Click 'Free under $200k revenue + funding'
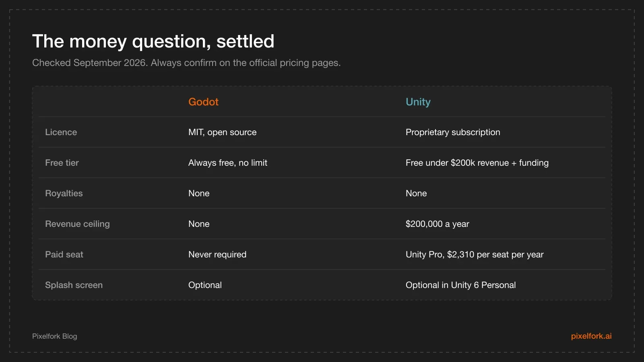 point(477,162)
